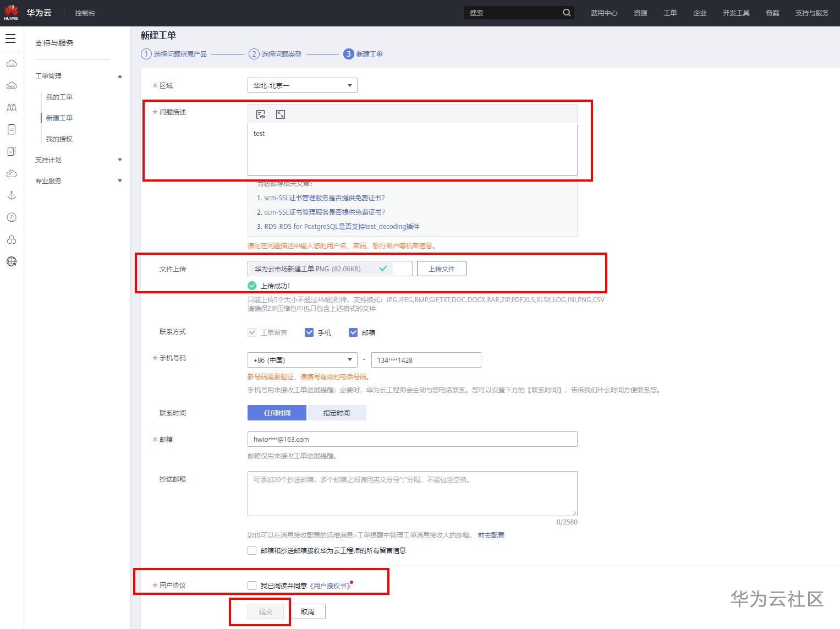Click the globe icon in left sidebar

pyautogui.click(x=11, y=261)
